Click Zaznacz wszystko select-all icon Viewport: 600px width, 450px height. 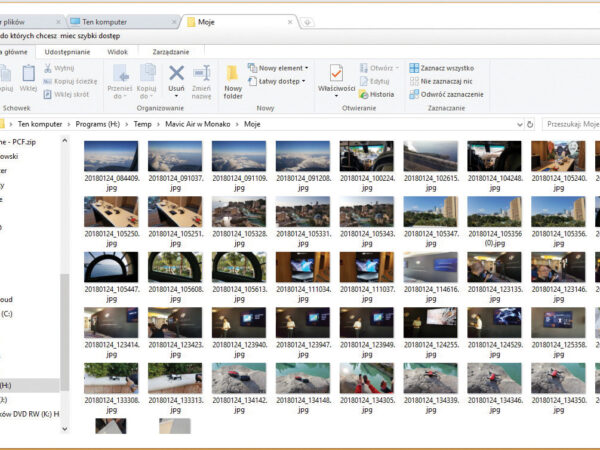[414, 68]
